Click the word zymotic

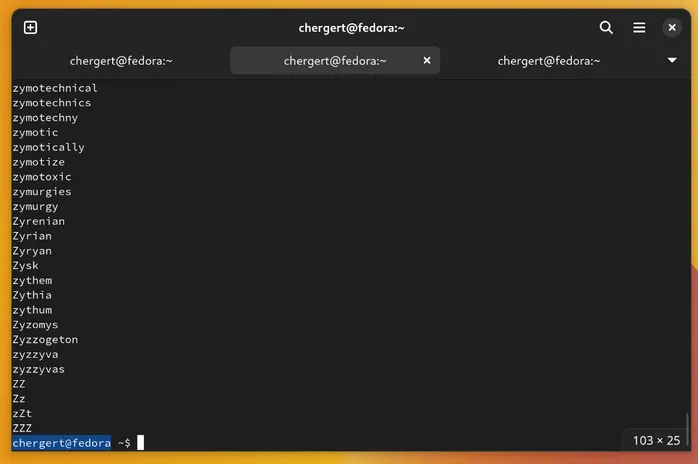tap(35, 133)
